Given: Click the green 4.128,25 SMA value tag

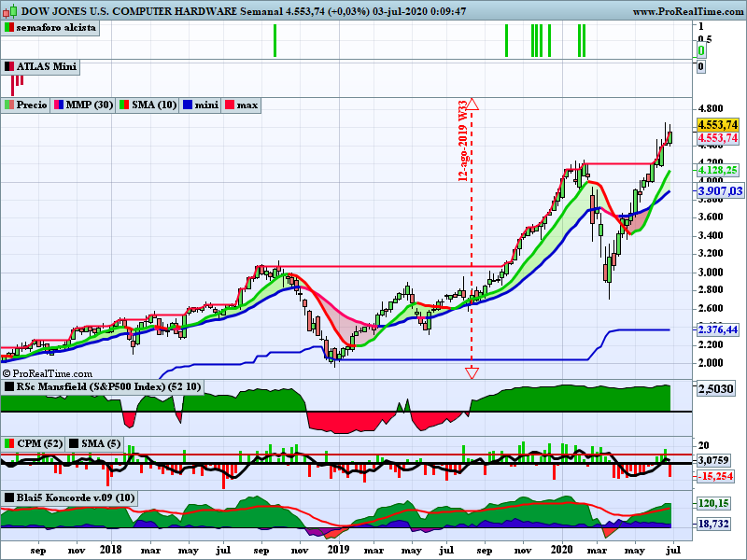Looking at the screenshot, I should (x=718, y=170).
